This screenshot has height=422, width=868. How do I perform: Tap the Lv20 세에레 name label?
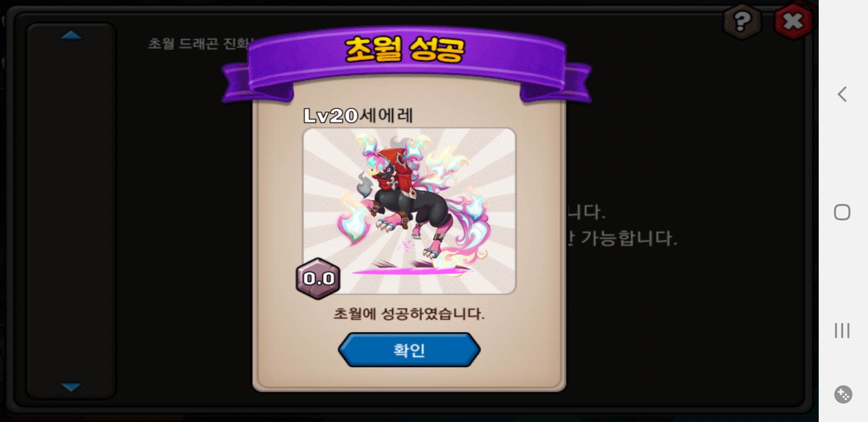[x=358, y=115]
